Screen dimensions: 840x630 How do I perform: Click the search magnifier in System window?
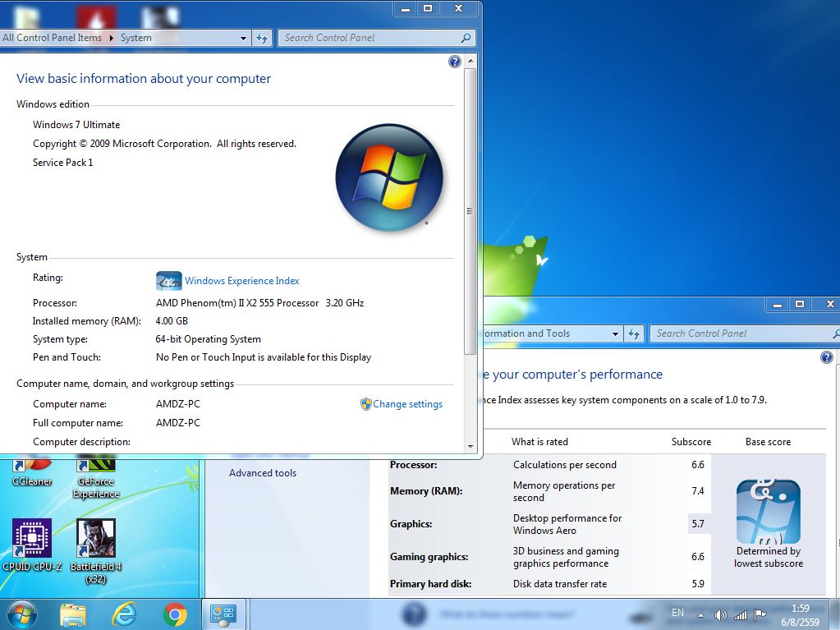[x=466, y=38]
